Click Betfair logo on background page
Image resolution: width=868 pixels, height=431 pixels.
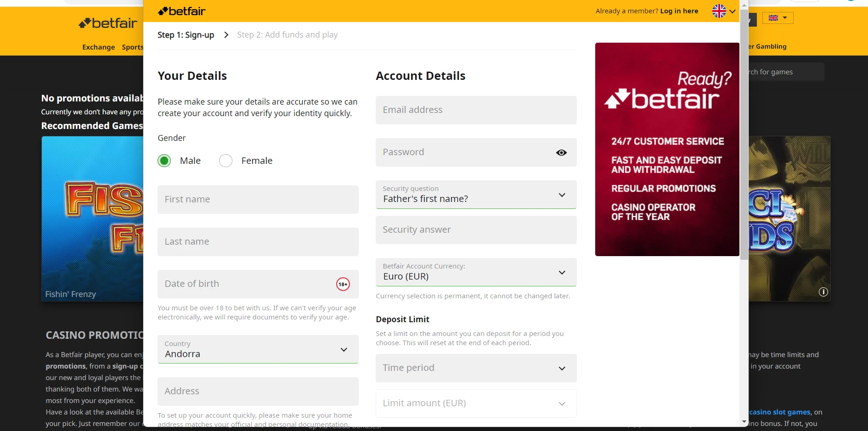[x=108, y=23]
